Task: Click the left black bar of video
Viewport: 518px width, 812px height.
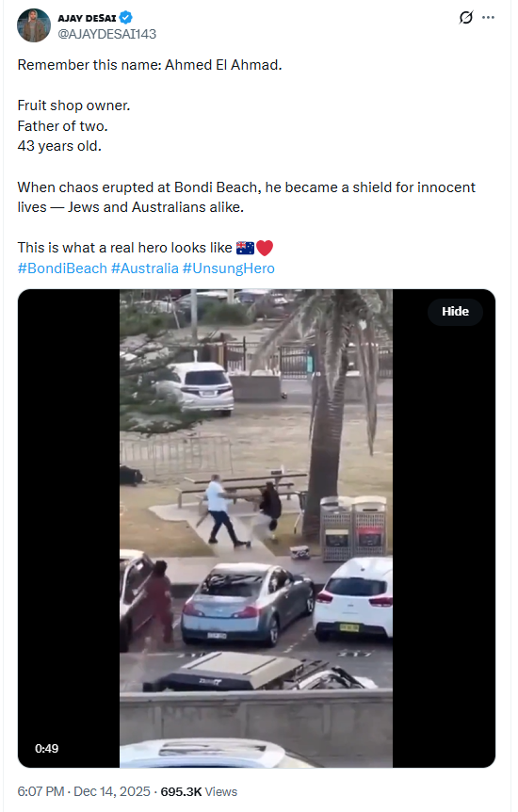Action: [69, 528]
